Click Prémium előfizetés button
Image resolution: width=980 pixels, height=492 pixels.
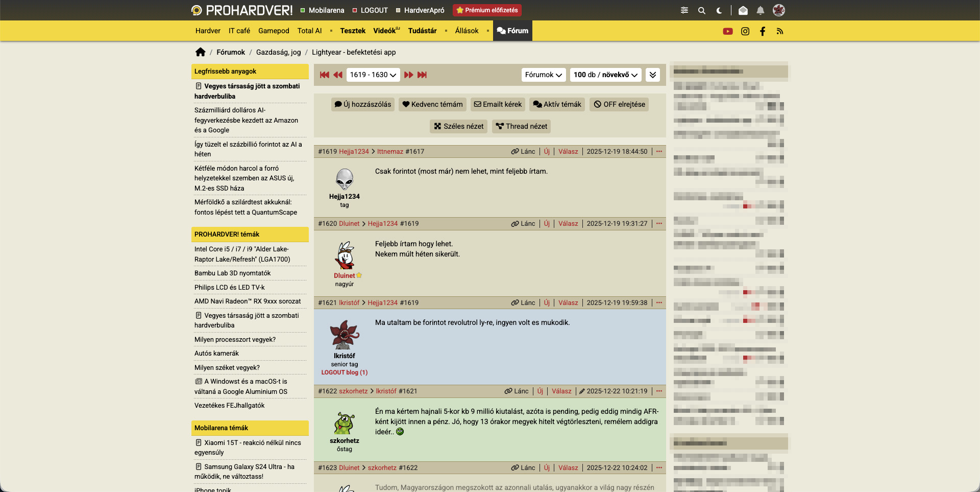487,10
